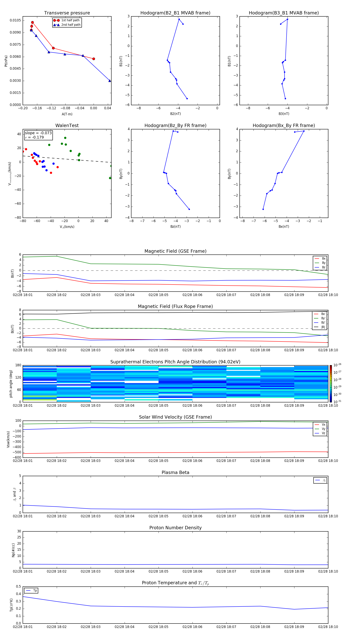This screenshot has width=351, height=644.
Task: Click the 'Vx' legend entry in velocity plot
Action: coord(320,424)
